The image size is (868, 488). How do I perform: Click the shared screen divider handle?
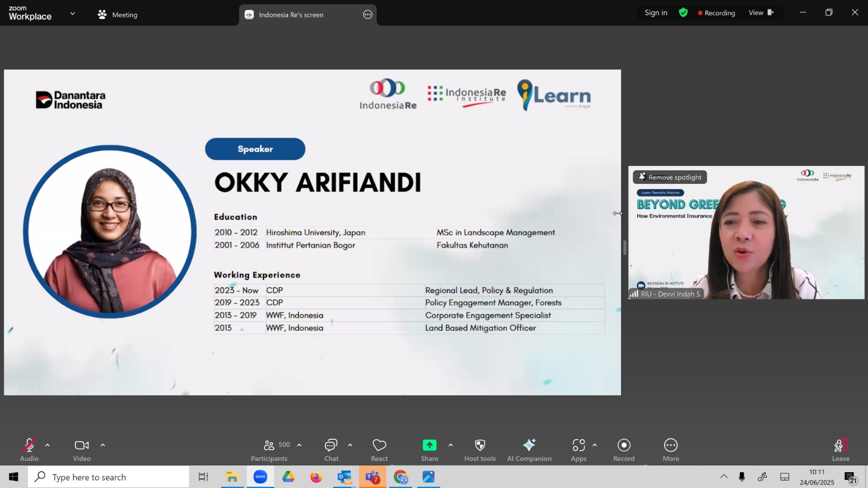[624, 248]
